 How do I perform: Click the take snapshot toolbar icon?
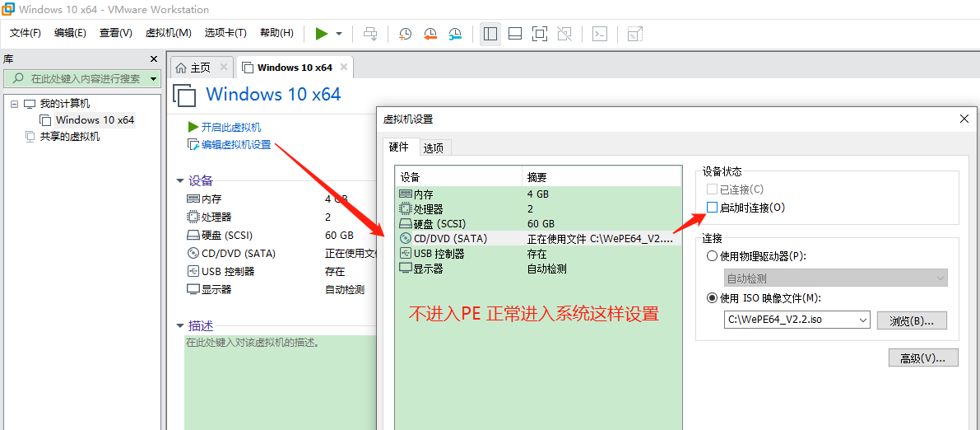pyautogui.click(x=405, y=34)
